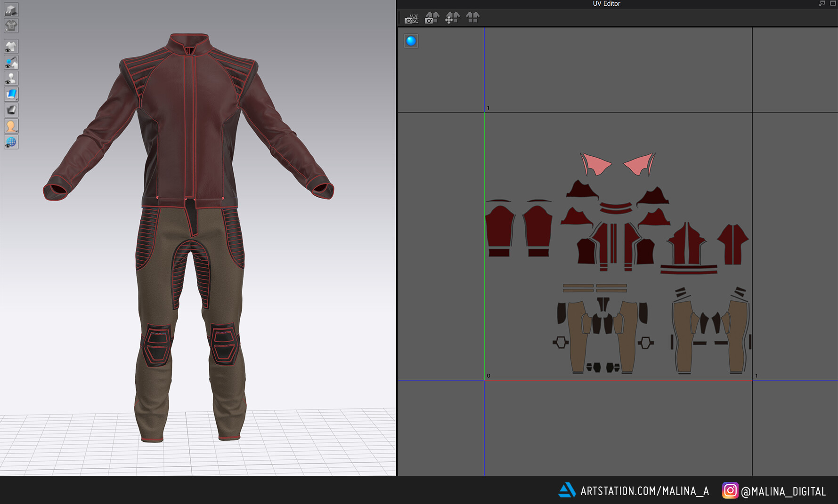Click the avatar display mode icon
Screen dimensions: 838x504
pos(11,125)
